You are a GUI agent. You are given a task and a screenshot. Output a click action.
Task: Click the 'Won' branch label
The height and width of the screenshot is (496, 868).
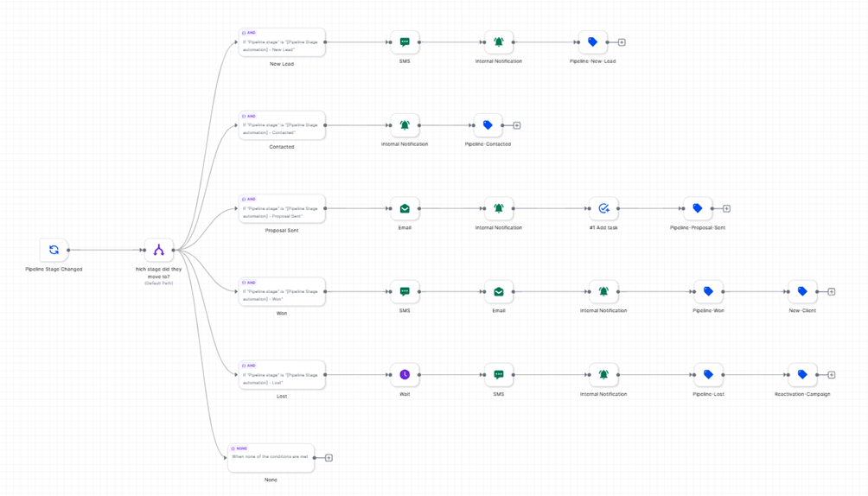(282, 314)
